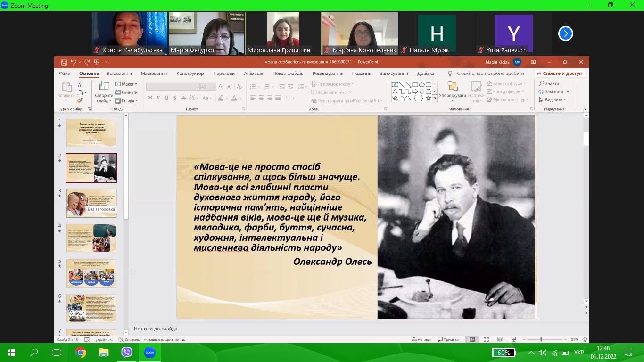Switch to the Вставлення tab

point(119,74)
